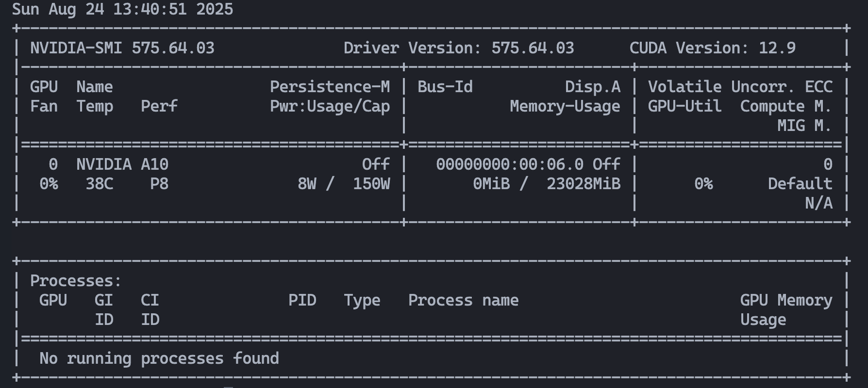The image size is (868, 388).
Task: Click the NVIDIA-SMI 575.64.03 version text
Action: click(x=122, y=48)
